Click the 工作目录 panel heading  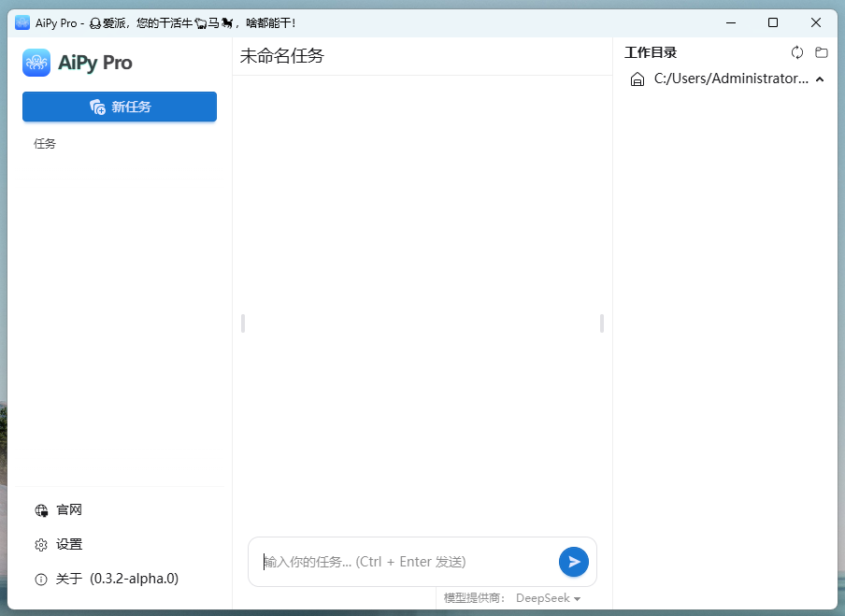pyautogui.click(x=651, y=52)
